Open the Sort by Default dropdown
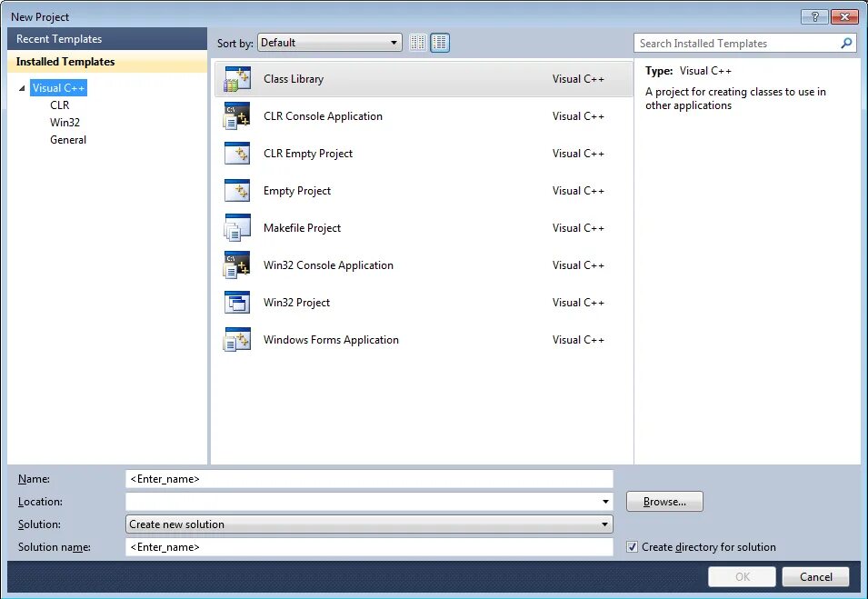The width and height of the screenshot is (868, 599). coord(330,43)
